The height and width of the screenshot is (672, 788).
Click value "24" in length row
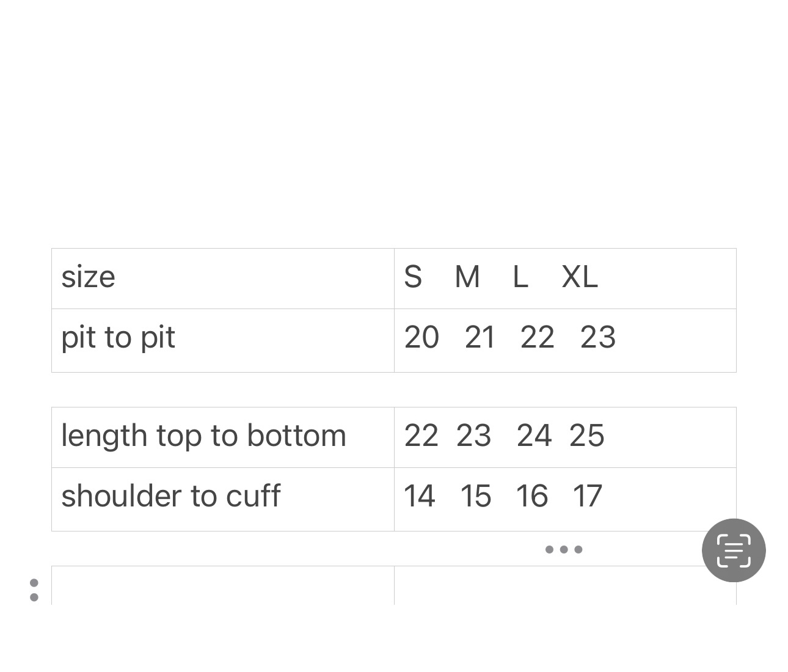(534, 436)
